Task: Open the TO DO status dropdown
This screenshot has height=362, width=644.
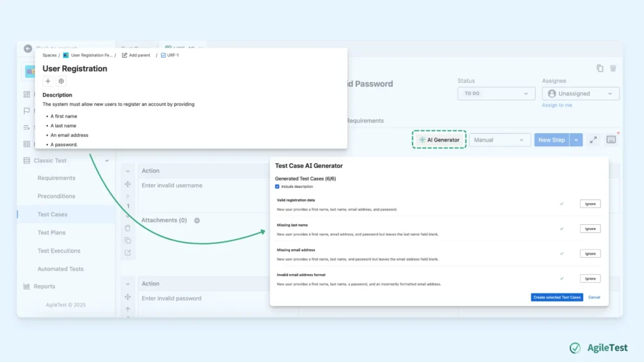Action: tap(496, 94)
